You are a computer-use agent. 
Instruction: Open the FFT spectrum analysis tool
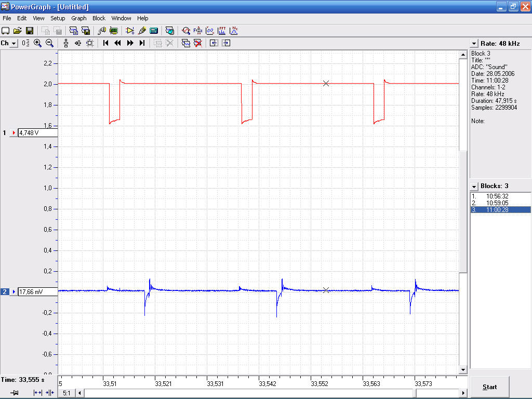pos(221,31)
